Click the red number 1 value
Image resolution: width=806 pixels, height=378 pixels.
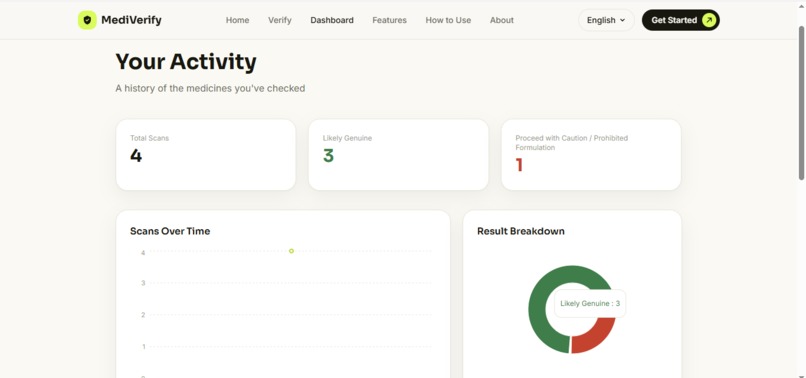tap(519, 165)
